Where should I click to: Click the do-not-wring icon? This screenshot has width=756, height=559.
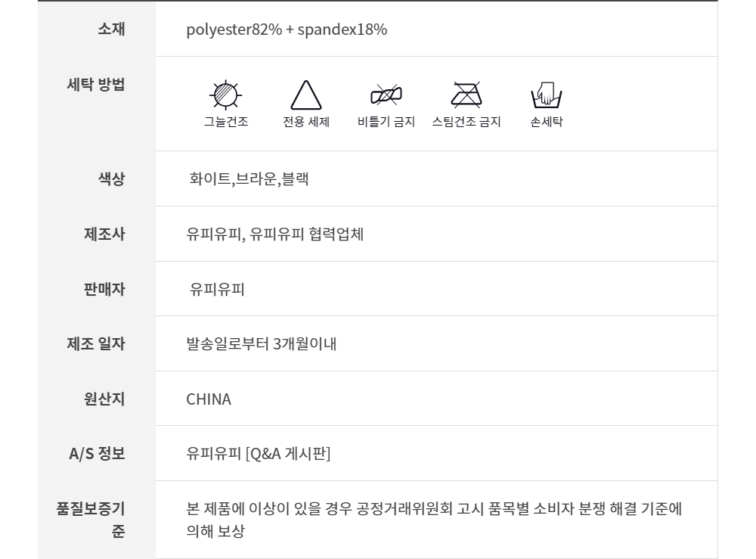click(x=386, y=95)
